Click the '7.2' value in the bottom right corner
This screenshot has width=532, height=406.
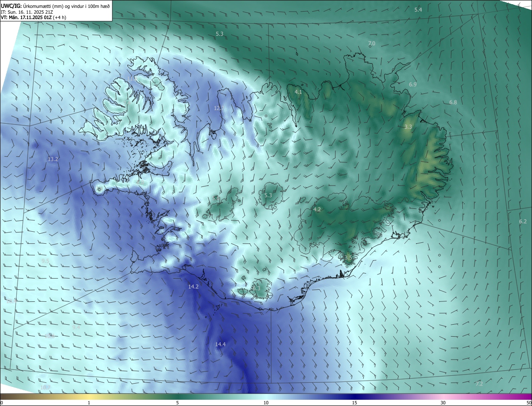tap(479, 384)
